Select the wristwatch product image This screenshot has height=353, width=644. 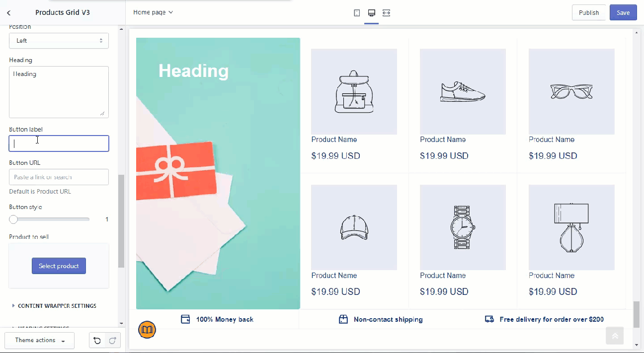click(463, 227)
